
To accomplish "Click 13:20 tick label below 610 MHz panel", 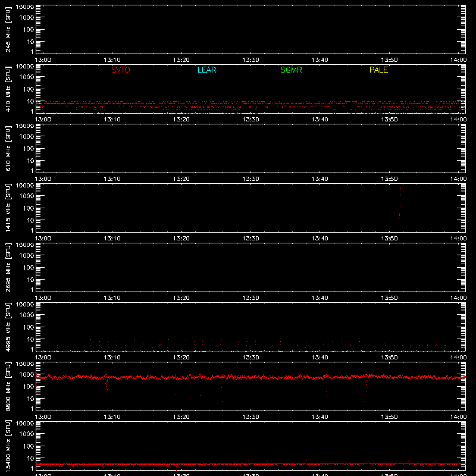I will 181,179.
